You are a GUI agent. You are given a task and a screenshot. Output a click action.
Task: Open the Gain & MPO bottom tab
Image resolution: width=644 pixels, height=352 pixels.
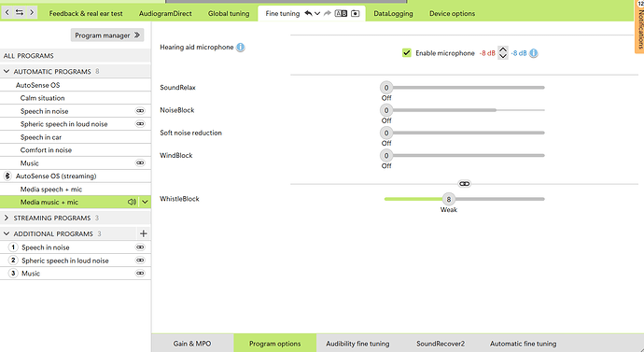tap(192, 344)
